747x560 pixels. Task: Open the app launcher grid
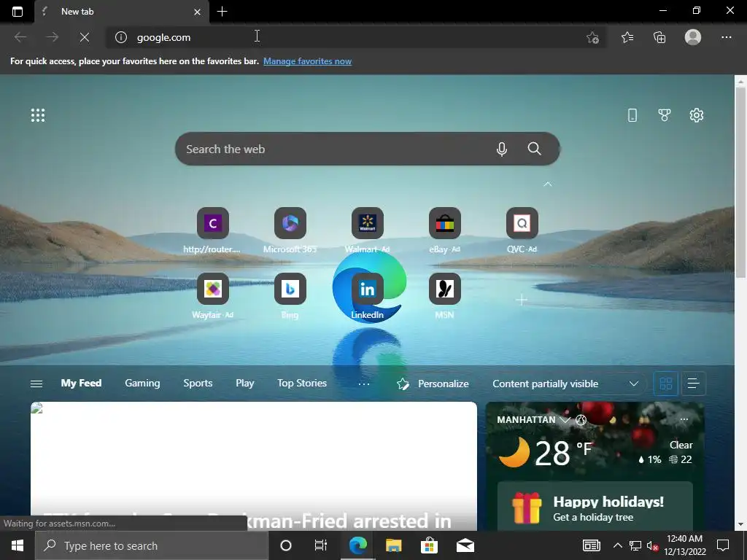38,115
